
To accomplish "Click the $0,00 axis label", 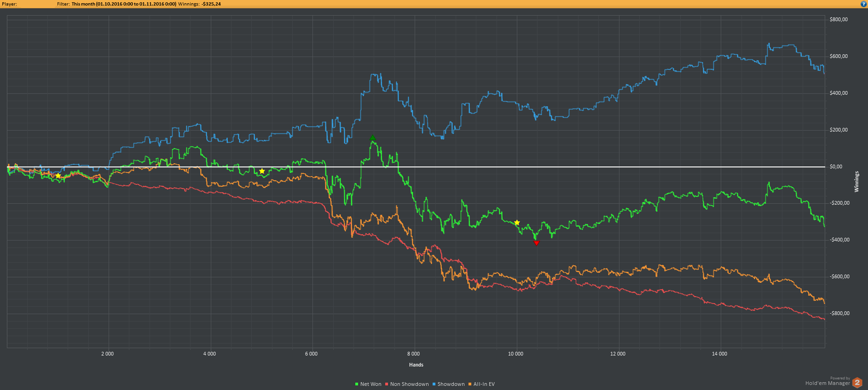I will tap(836, 166).
